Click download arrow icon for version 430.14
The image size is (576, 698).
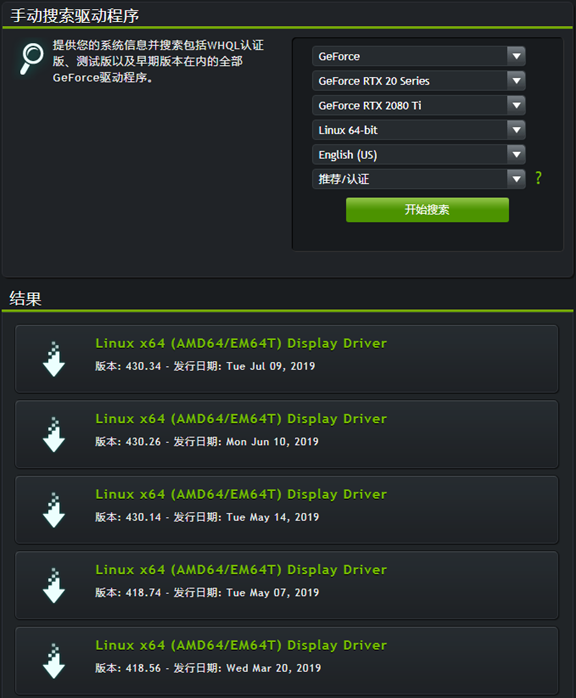(x=54, y=510)
